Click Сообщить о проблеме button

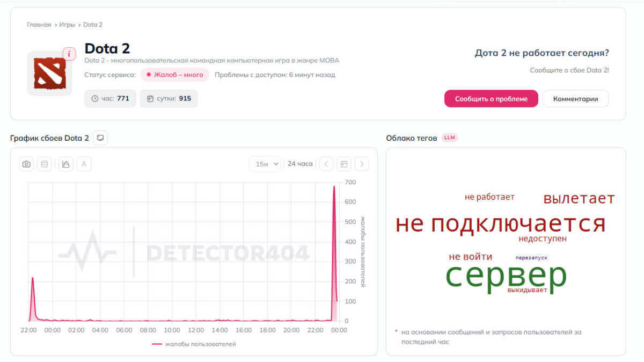(x=491, y=99)
